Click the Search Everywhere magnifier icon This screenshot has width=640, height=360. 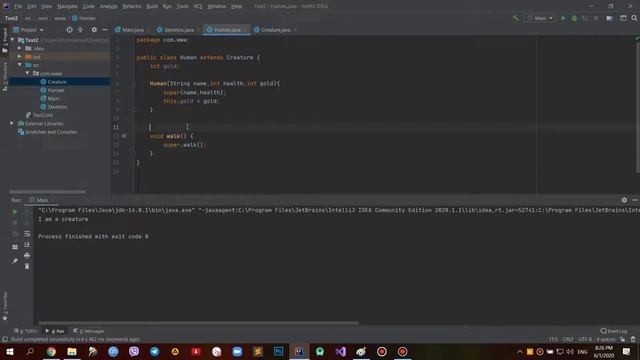tap(634, 18)
